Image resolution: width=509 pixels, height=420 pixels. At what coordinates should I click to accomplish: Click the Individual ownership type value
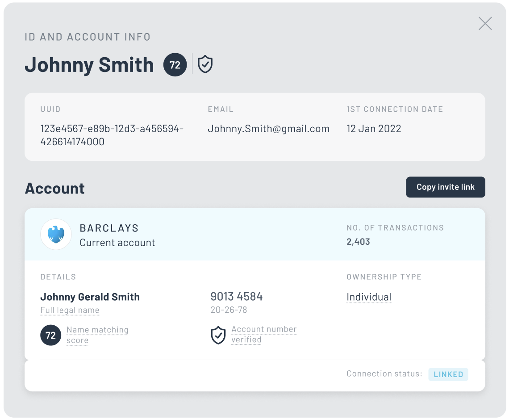point(369,297)
